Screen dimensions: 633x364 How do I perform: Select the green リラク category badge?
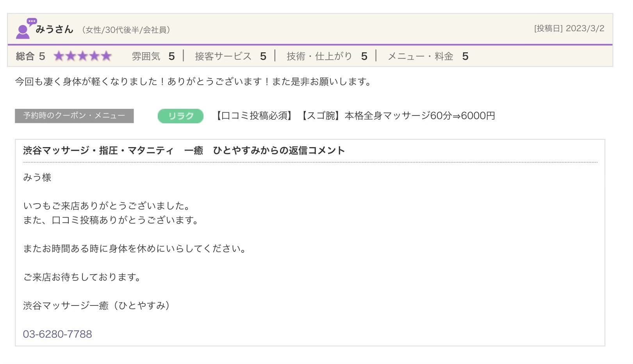[x=180, y=116]
